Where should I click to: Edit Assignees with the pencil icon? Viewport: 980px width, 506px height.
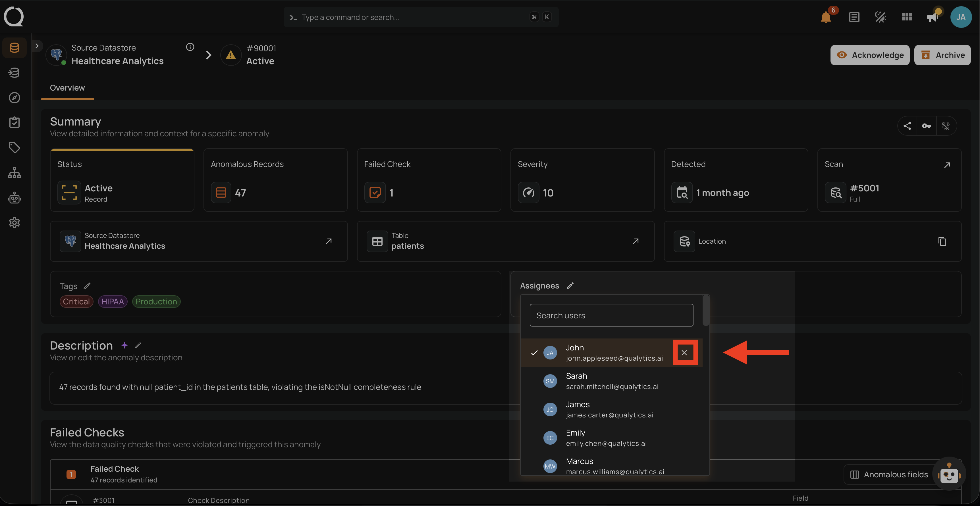(x=570, y=286)
